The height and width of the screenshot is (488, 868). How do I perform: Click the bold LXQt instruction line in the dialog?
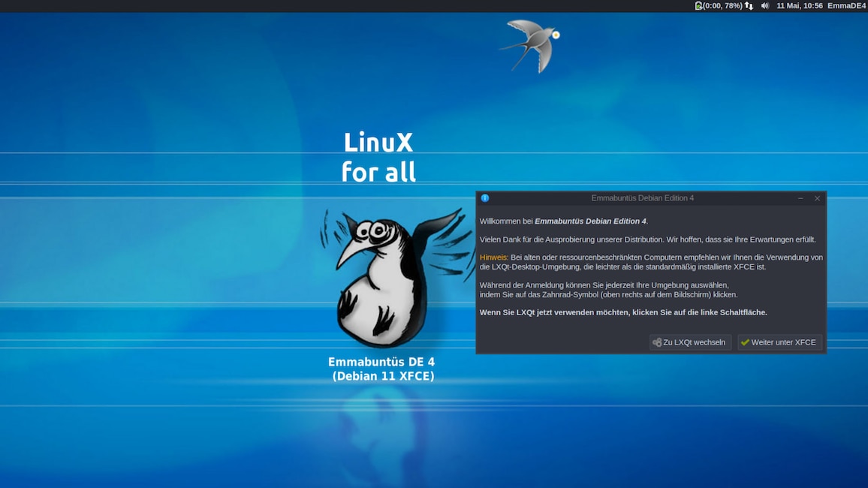[623, 312]
